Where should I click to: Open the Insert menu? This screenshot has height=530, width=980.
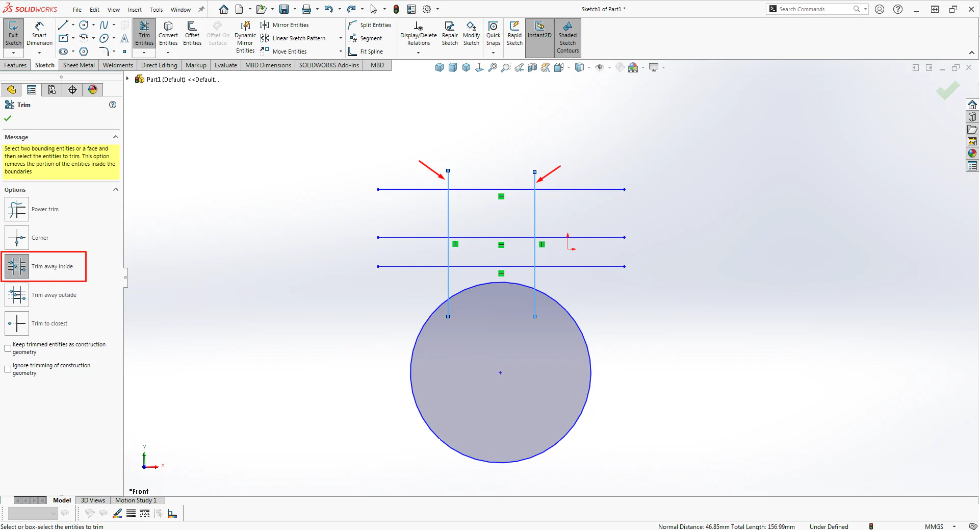135,10
